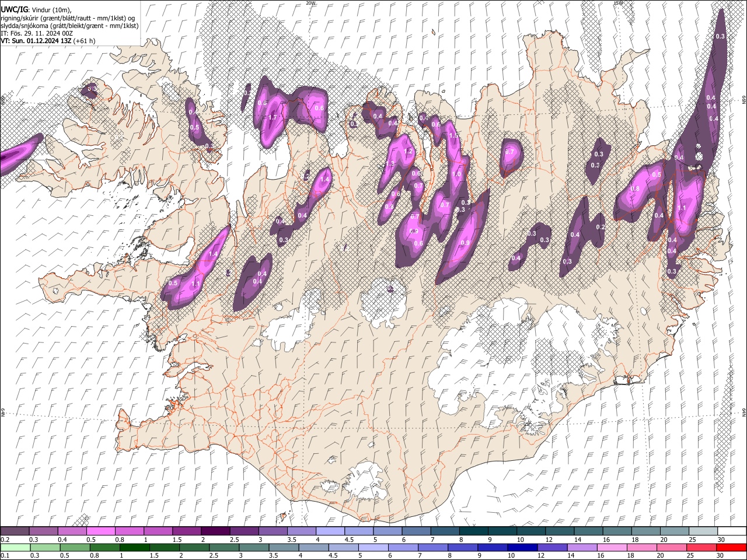Image resolution: width=747 pixels, height=560 pixels.
Task: Click the '15W' longitude label at top edge
Action: [x=618, y=3]
